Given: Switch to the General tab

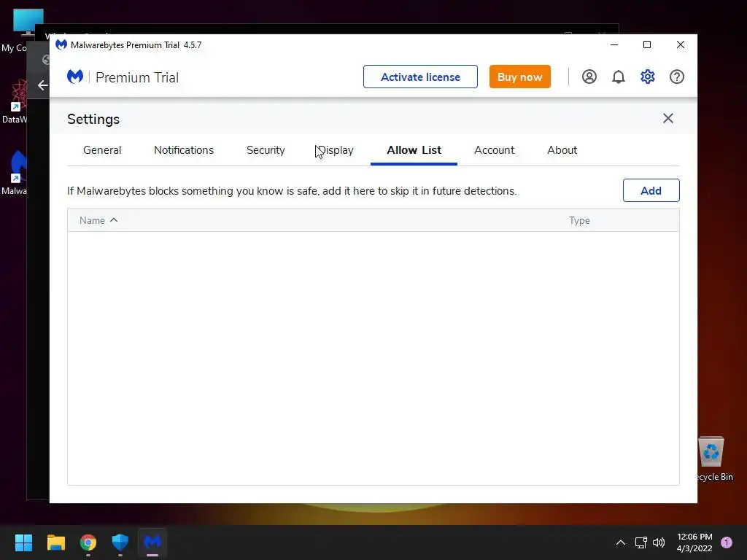Looking at the screenshot, I should [x=102, y=150].
